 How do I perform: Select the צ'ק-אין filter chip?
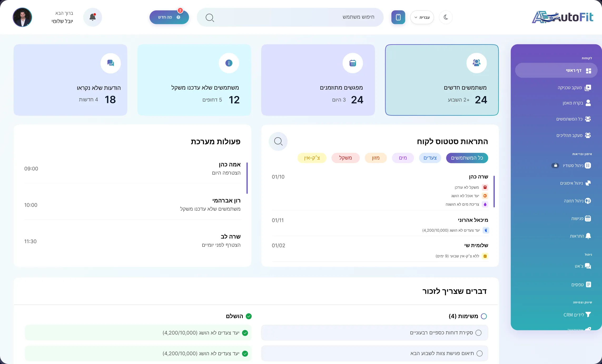[x=312, y=158]
